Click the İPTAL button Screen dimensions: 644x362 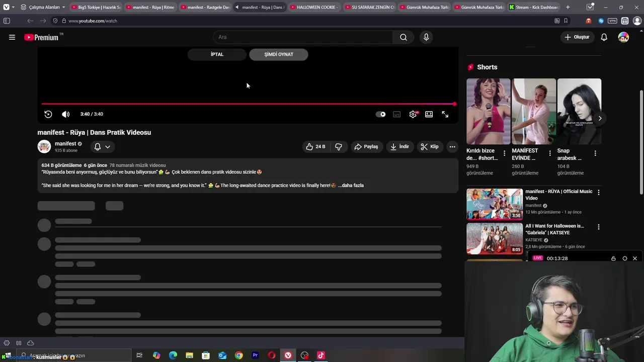point(217,54)
